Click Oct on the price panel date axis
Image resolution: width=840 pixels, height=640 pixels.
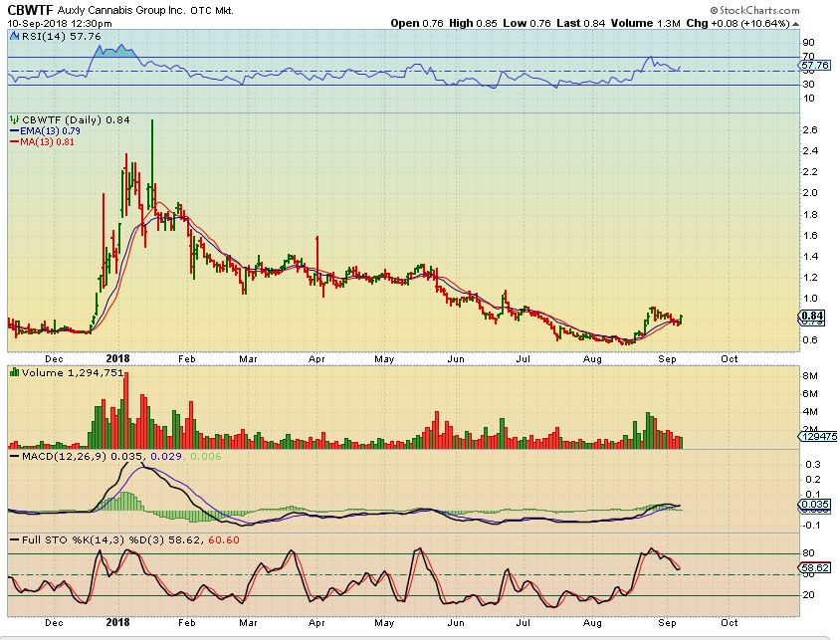click(730, 359)
